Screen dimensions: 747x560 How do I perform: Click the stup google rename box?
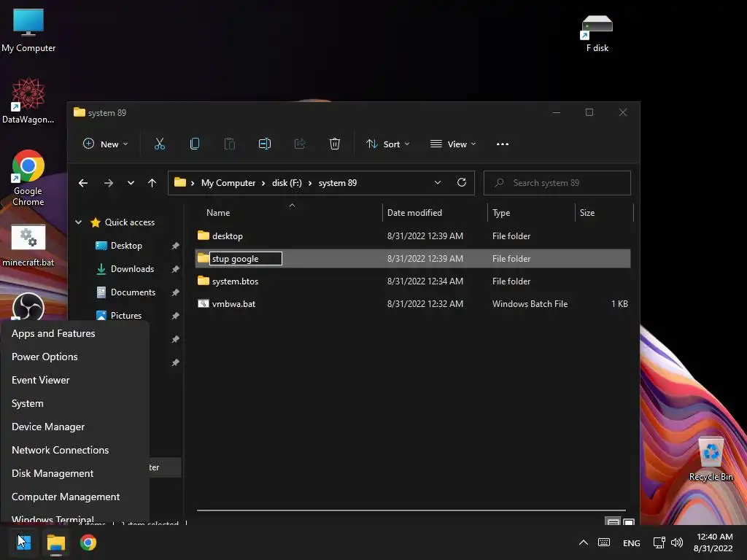(x=245, y=259)
